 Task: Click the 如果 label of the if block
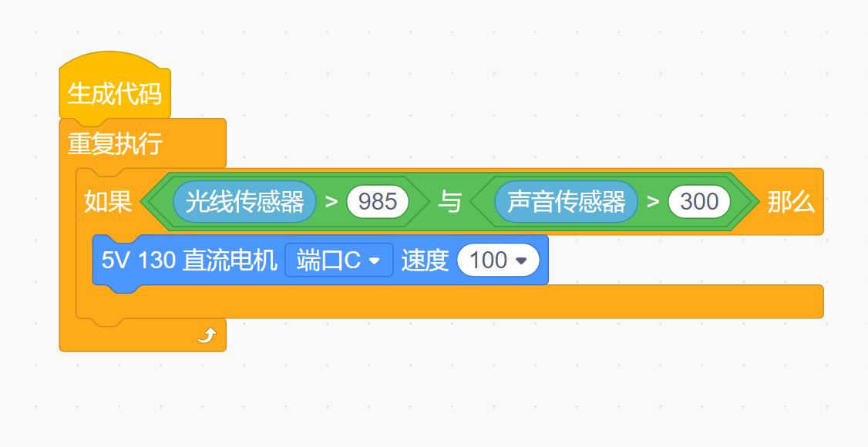pyautogui.click(x=108, y=201)
